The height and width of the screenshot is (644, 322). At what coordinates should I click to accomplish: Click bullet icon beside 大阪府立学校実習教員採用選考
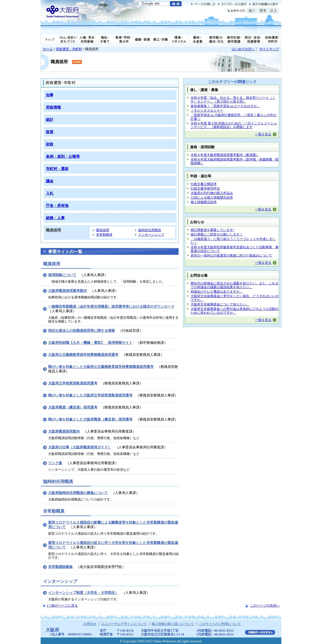click(45, 383)
